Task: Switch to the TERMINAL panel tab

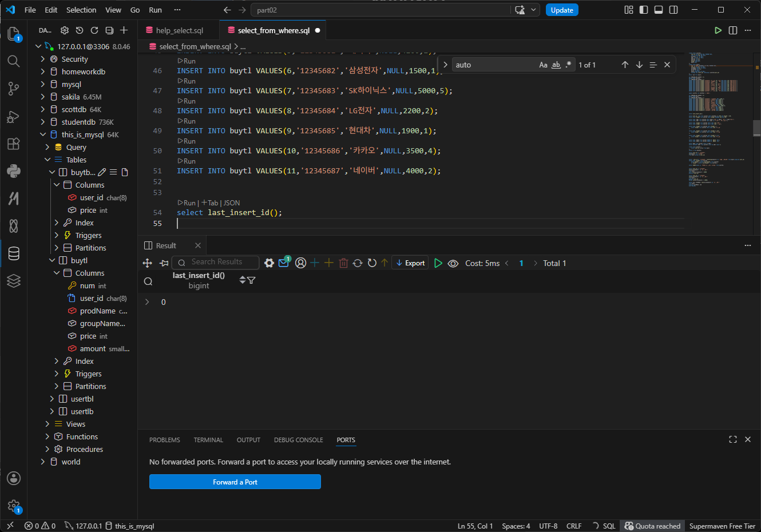Action: coord(208,440)
